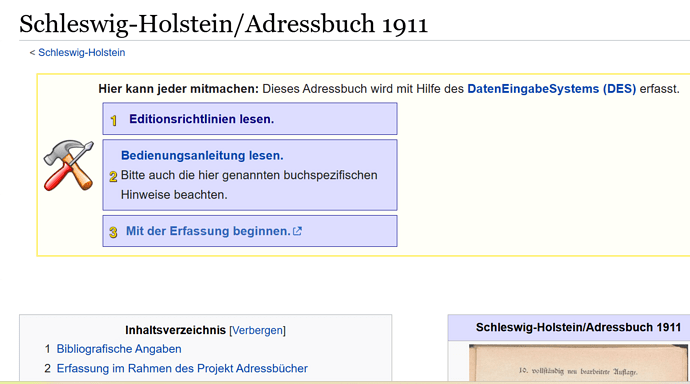Click the external link icon after beginnen
690x384 pixels.
point(297,231)
